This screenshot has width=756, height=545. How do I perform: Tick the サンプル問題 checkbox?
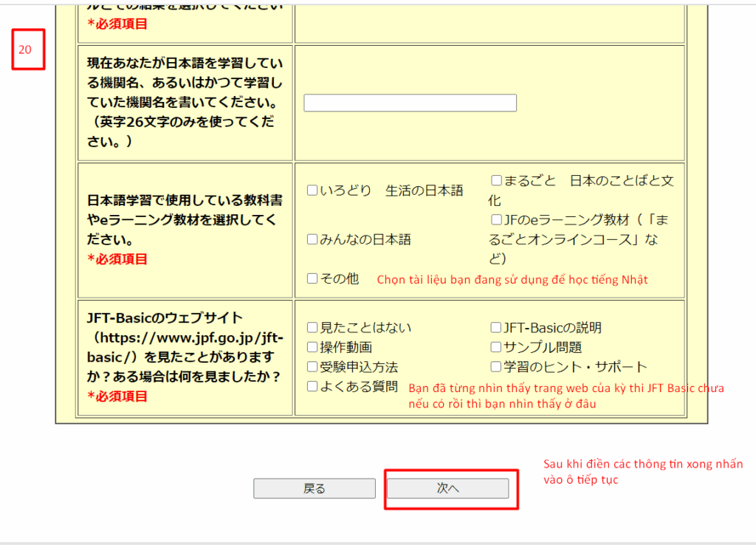pyautogui.click(x=496, y=347)
